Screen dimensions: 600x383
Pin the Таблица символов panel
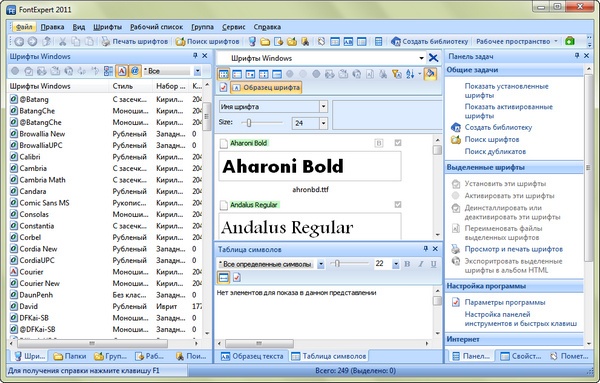(426, 249)
